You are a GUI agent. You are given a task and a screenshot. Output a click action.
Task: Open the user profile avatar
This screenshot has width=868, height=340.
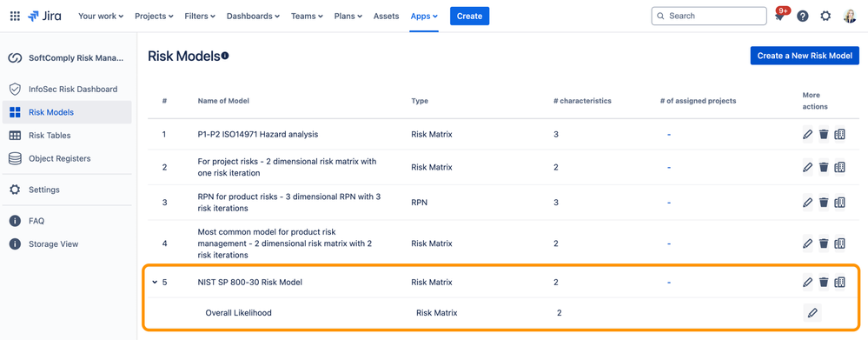tap(849, 16)
